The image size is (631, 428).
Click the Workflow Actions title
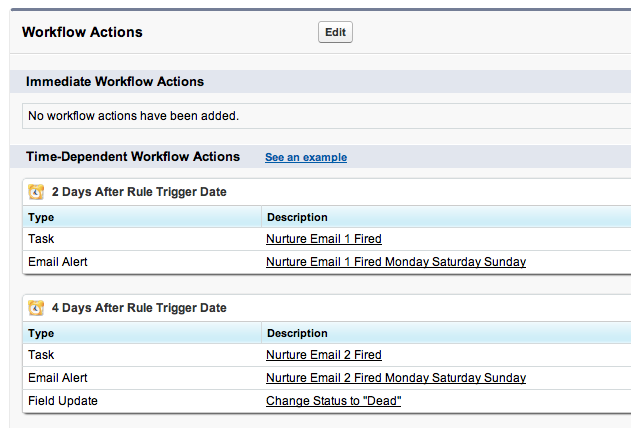[82, 32]
